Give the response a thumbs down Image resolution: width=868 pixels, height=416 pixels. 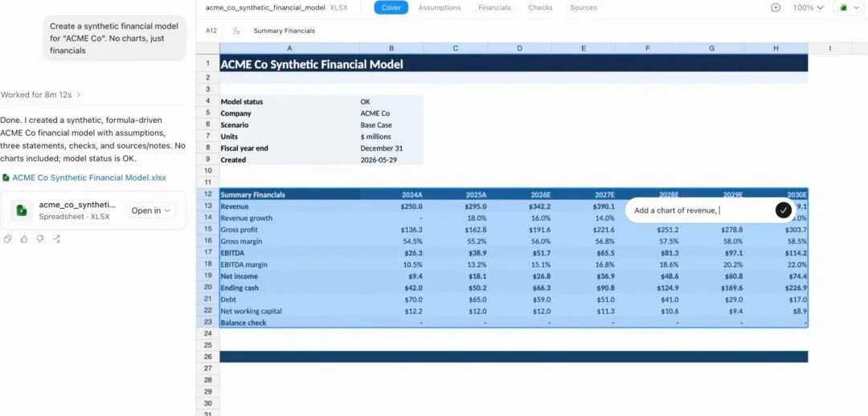click(x=40, y=239)
